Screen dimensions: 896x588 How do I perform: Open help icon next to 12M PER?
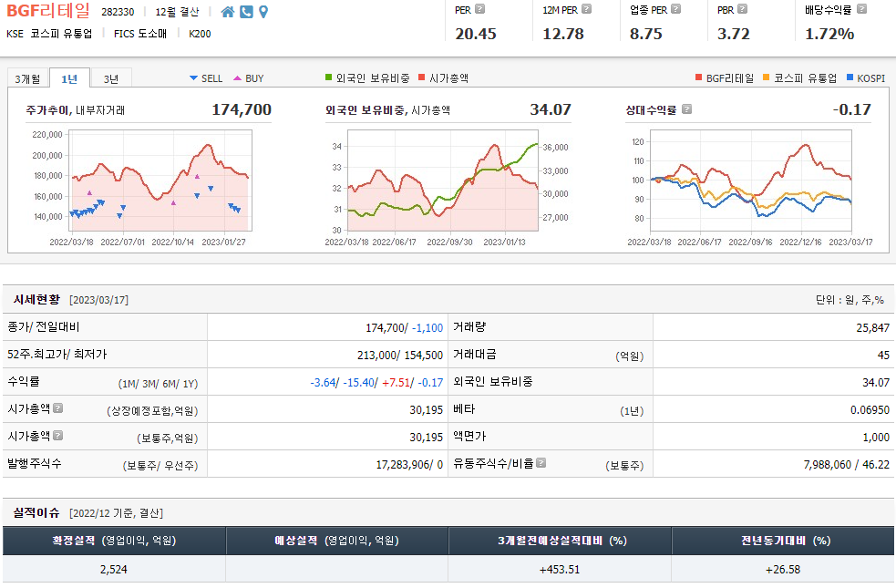586,9
